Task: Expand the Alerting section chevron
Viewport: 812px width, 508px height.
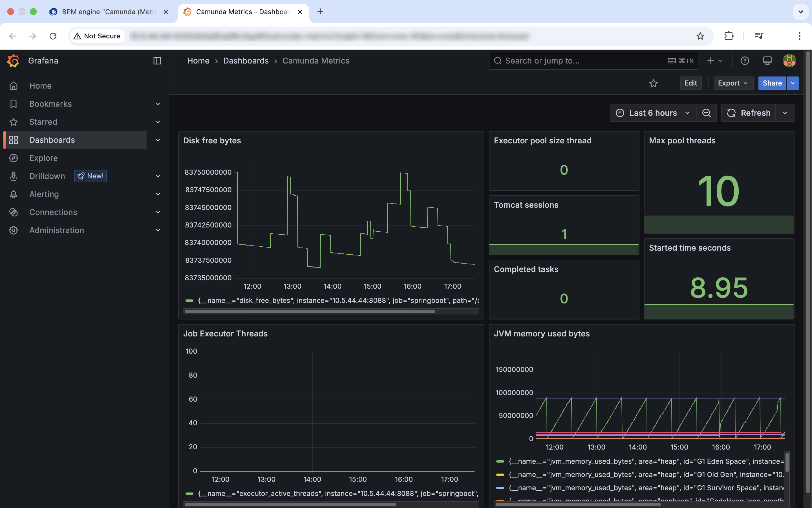Action: 158,194
